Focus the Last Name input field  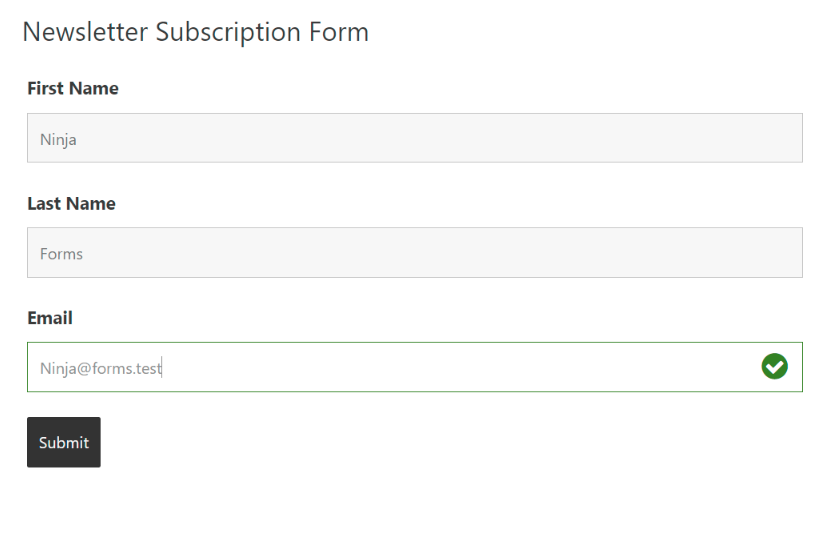coord(415,253)
